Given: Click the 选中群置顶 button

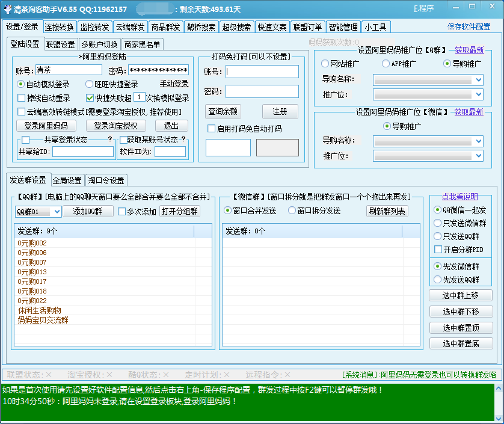Looking at the screenshot, I should coord(461,328).
